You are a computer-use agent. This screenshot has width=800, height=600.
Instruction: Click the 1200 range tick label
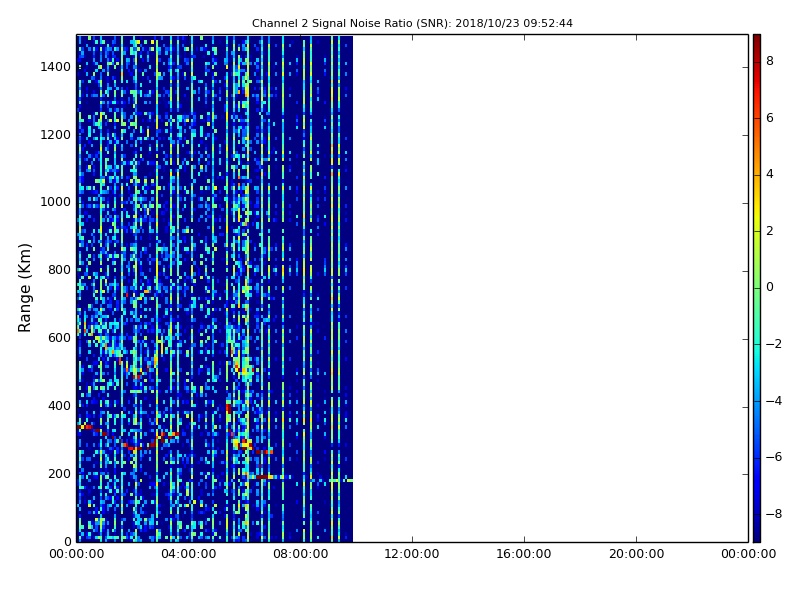pos(56,135)
